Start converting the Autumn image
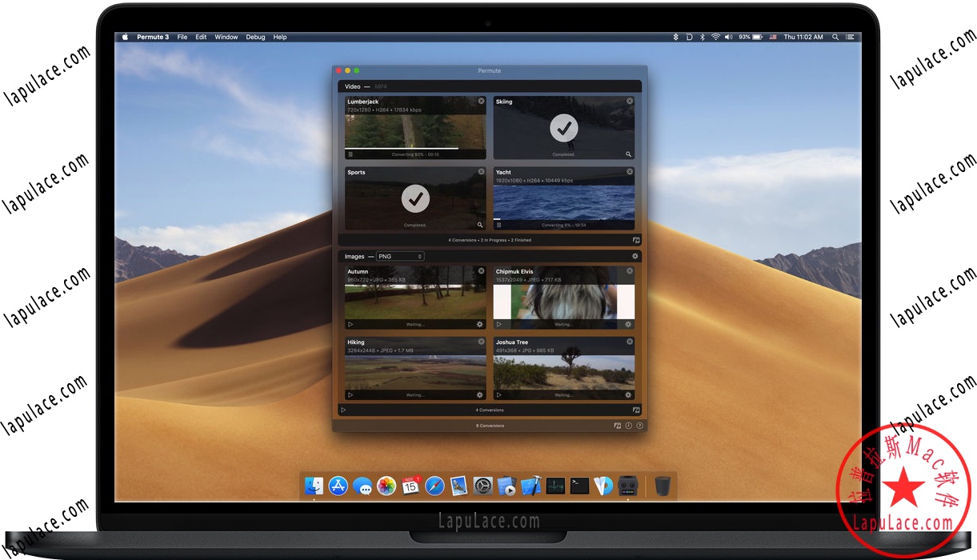Viewport: 977px width, 560px height. [x=350, y=324]
